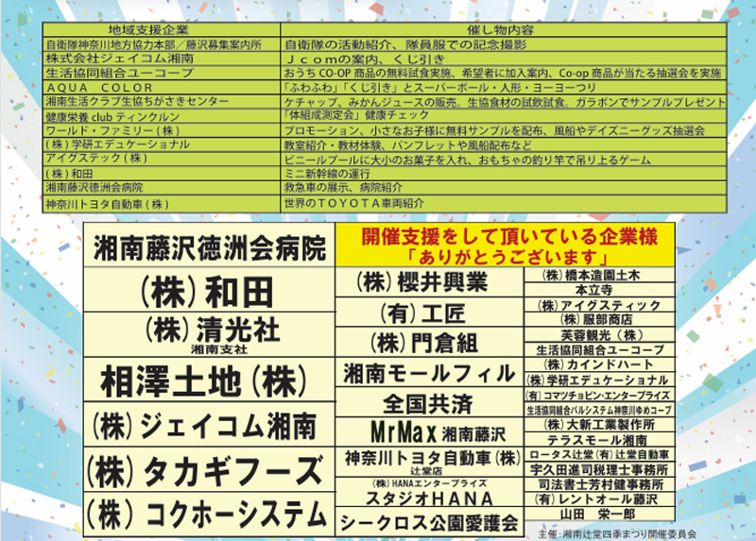
Task: Select the "(有)レントオール藤沢" sponsor entry
Action: pyautogui.click(x=599, y=499)
